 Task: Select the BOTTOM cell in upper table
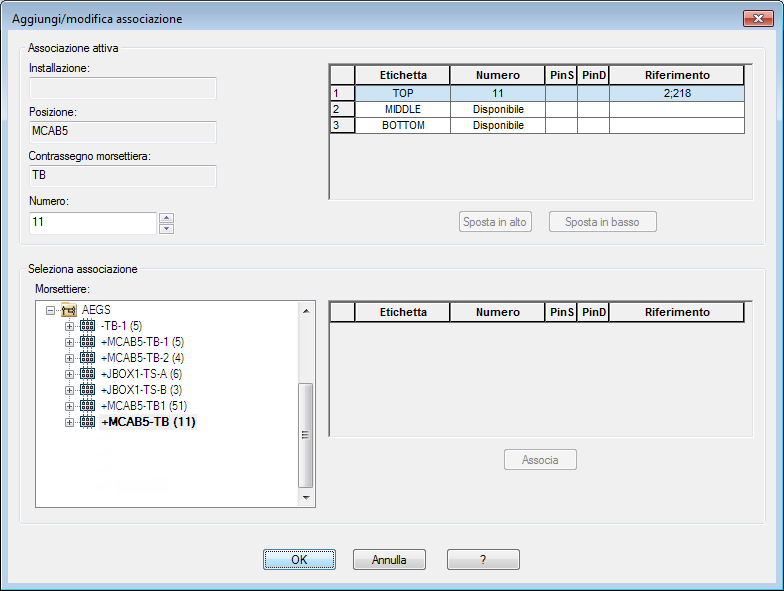tap(403, 126)
